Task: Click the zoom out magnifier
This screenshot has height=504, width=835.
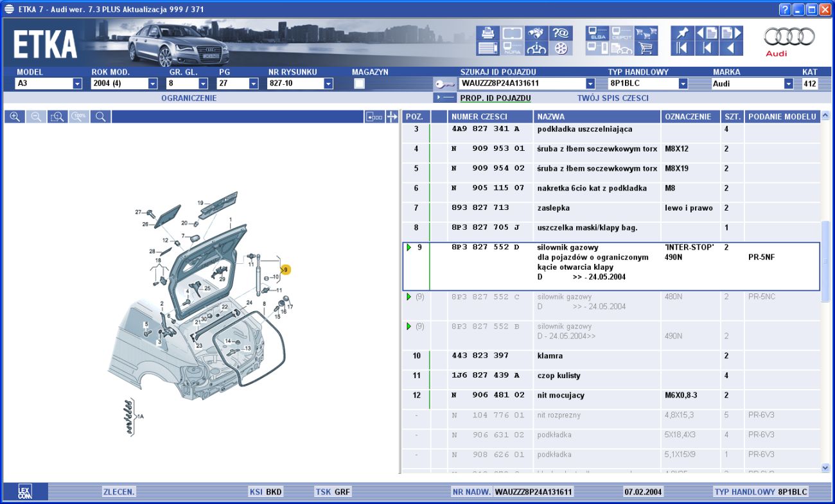Action: click(36, 117)
